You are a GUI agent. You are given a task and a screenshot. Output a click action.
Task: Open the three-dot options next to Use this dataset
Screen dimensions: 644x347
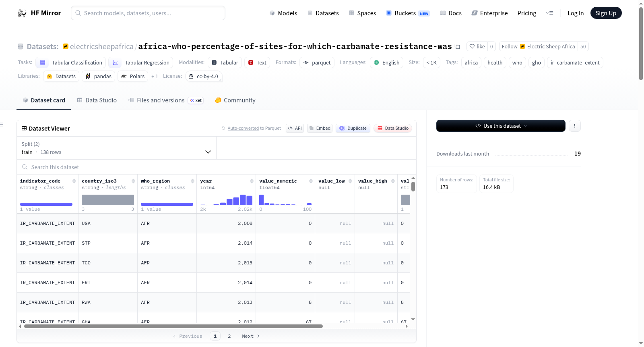point(575,126)
